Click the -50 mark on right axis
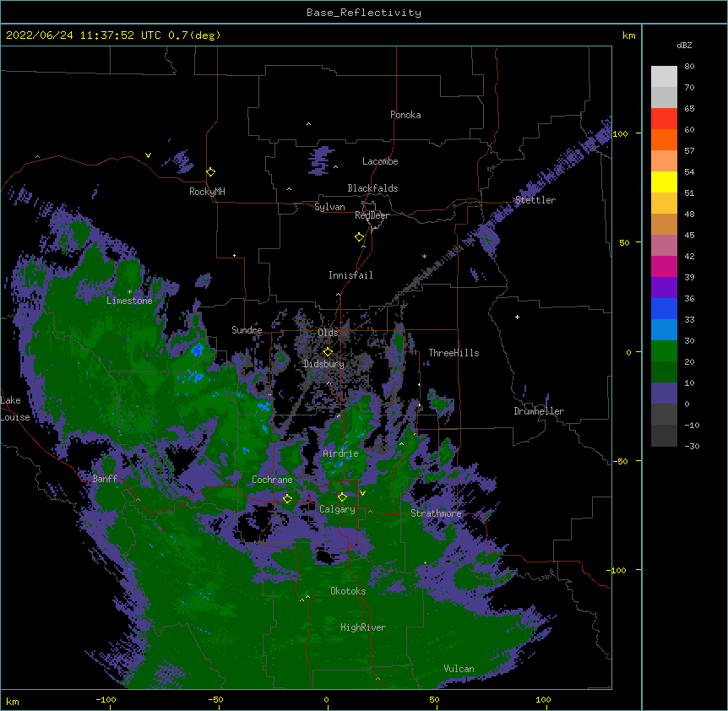Screen dimensions: 728x711 620,461
